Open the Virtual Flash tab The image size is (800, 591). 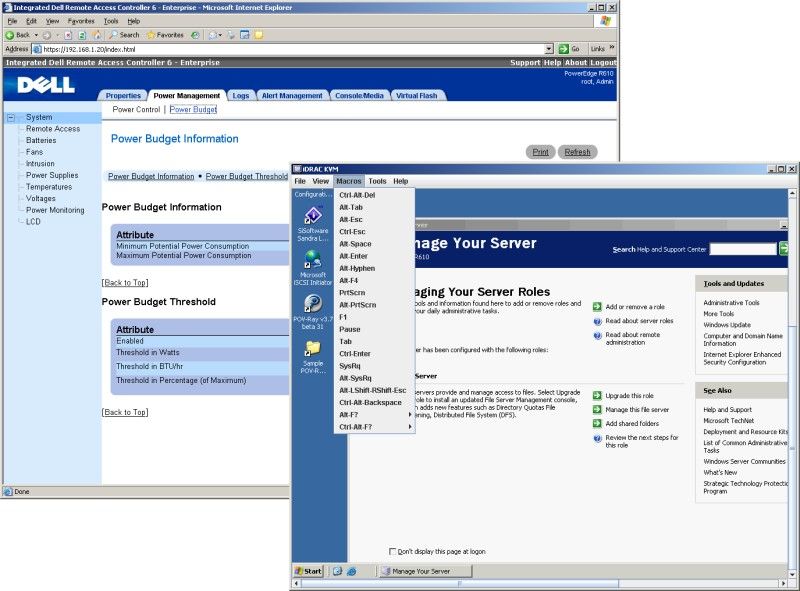pyautogui.click(x=417, y=95)
